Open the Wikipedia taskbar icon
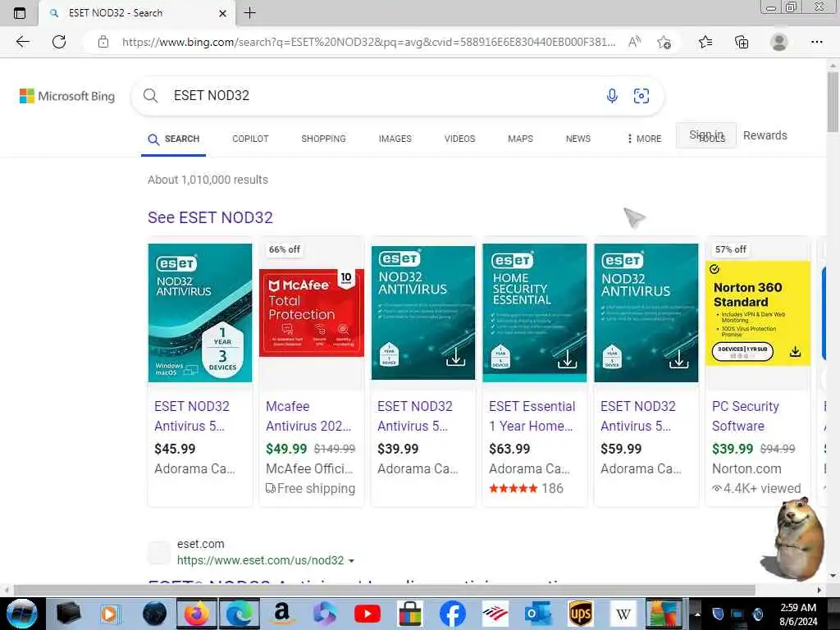Viewport: 840px width, 630px height. (x=623, y=614)
